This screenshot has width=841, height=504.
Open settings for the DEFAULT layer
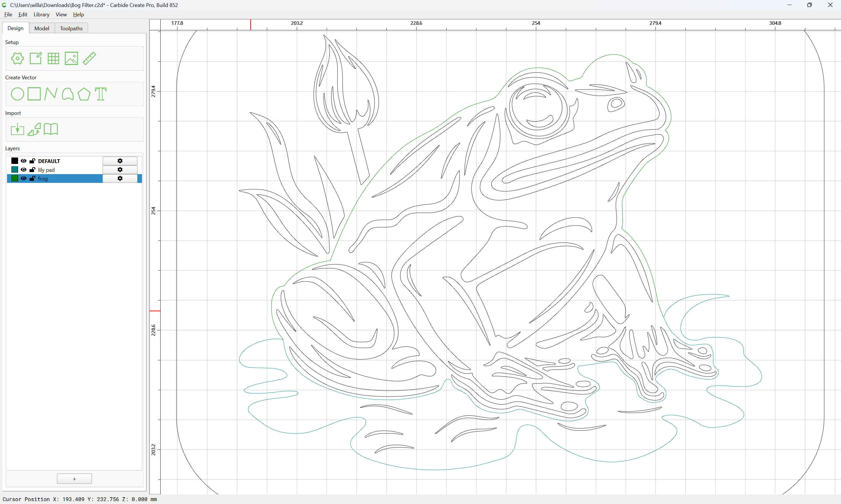(x=120, y=161)
